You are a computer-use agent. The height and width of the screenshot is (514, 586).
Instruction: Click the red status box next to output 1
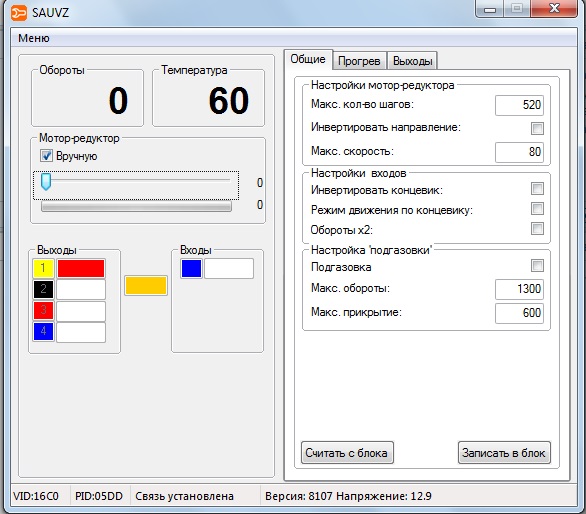(x=81, y=268)
